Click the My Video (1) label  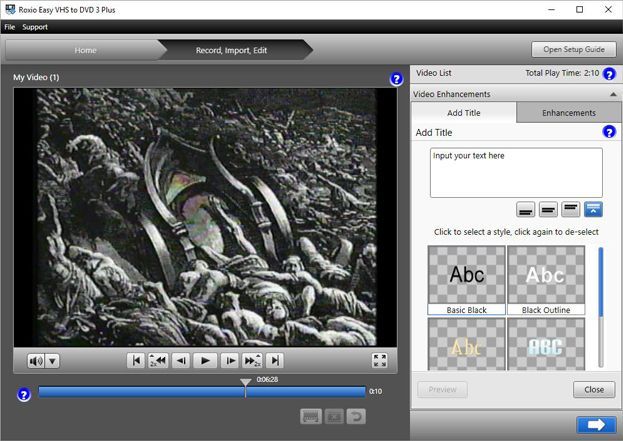click(x=36, y=77)
